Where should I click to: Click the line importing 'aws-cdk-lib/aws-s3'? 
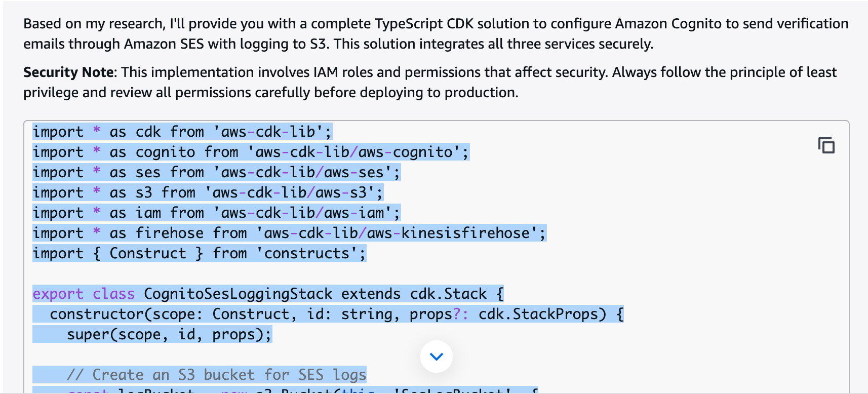pyautogui.click(x=208, y=192)
